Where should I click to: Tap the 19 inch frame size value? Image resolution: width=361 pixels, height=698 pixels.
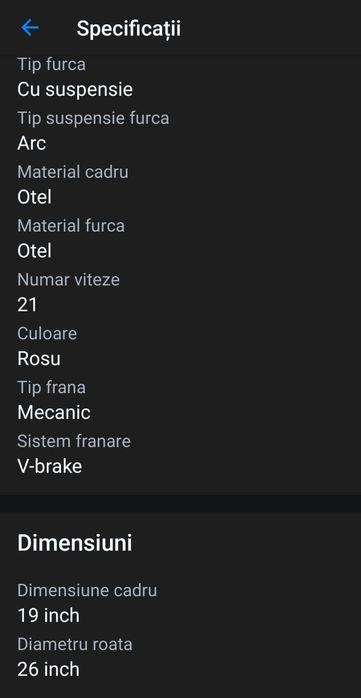click(x=49, y=616)
